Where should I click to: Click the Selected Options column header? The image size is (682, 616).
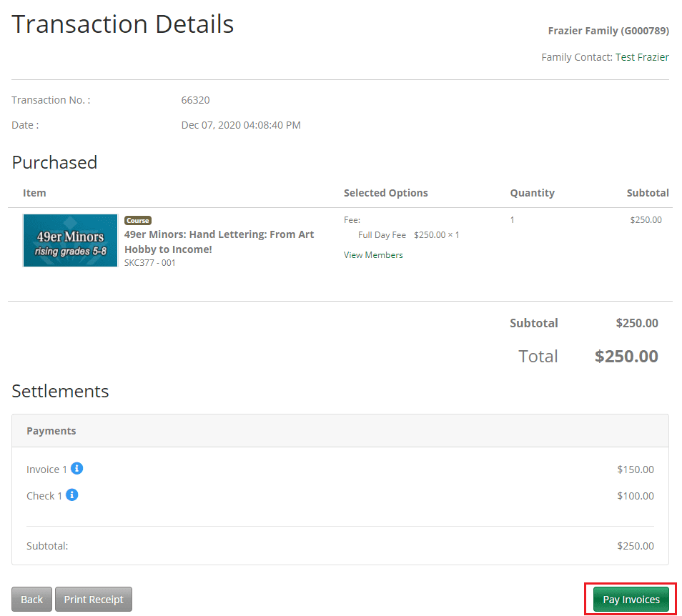click(385, 193)
